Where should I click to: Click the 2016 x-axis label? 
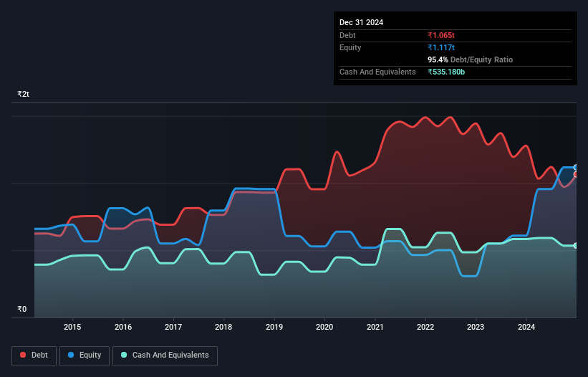(123, 327)
